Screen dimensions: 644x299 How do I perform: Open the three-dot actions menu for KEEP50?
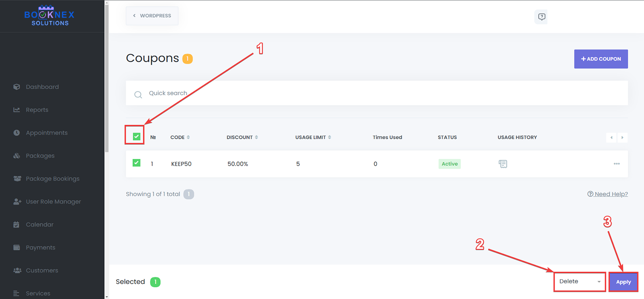point(616,164)
